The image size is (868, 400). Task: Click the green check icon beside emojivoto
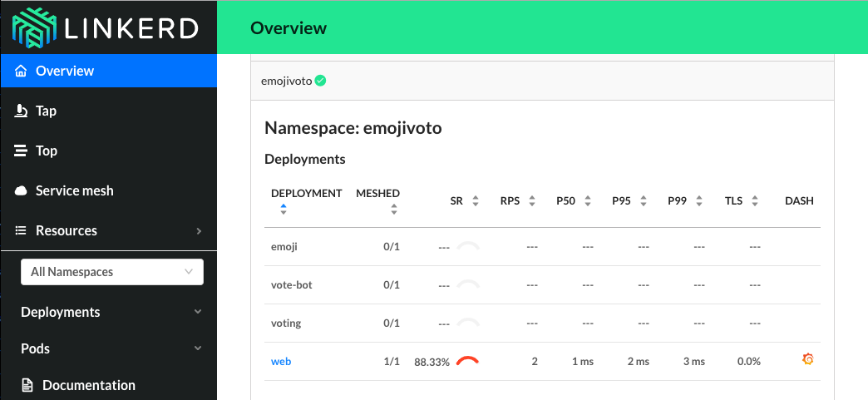pos(320,81)
